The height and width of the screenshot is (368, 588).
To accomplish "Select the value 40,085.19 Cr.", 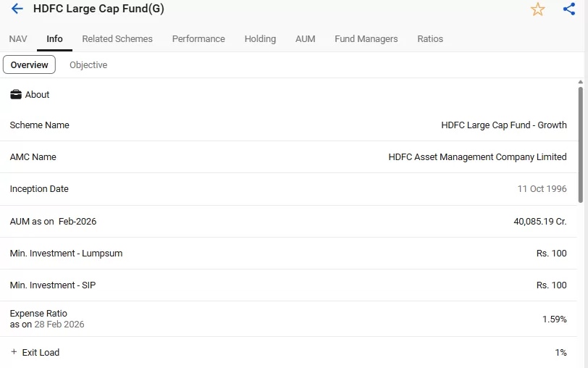I will pyautogui.click(x=540, y=222).
